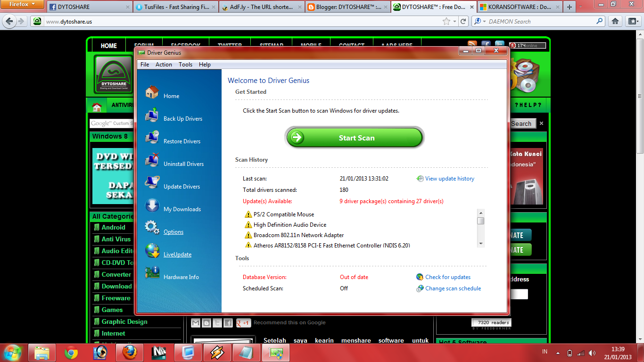Screen dimensions: 644x362
Task: Click the website Search button
Action: (x=521, y=123)
